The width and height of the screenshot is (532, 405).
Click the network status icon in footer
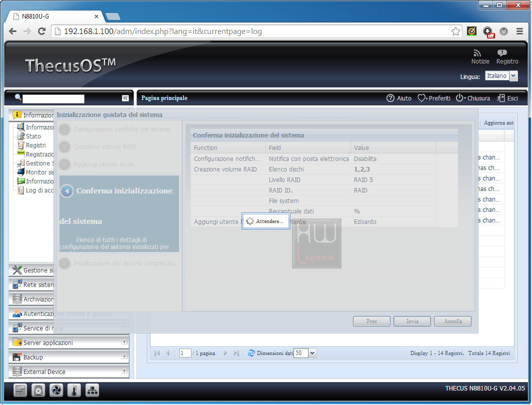click(x=92, y=390)
